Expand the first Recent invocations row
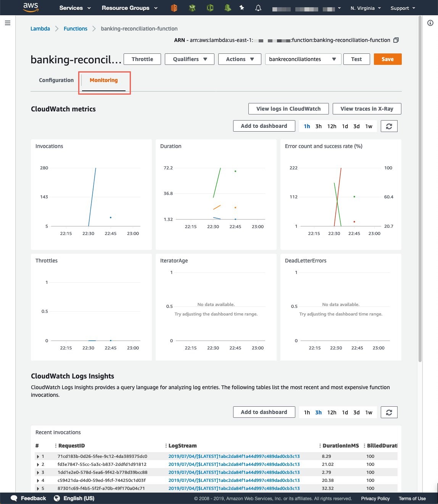This screenshot has height=504, width=438. (x=38, y=456)
